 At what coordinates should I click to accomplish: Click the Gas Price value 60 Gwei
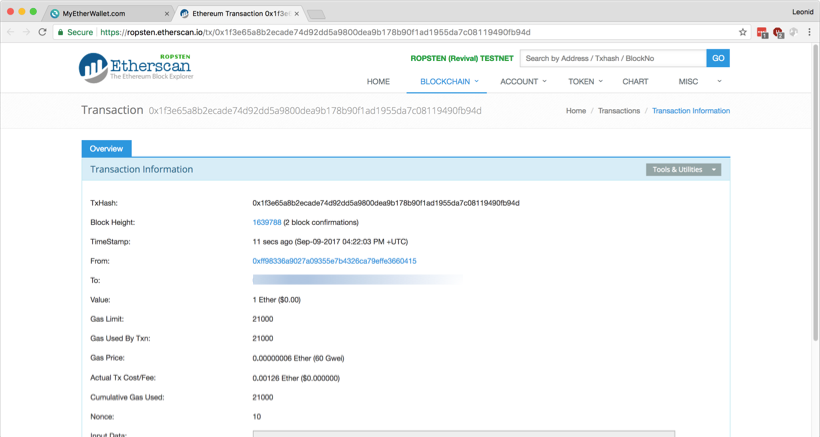tap(298, 358)
